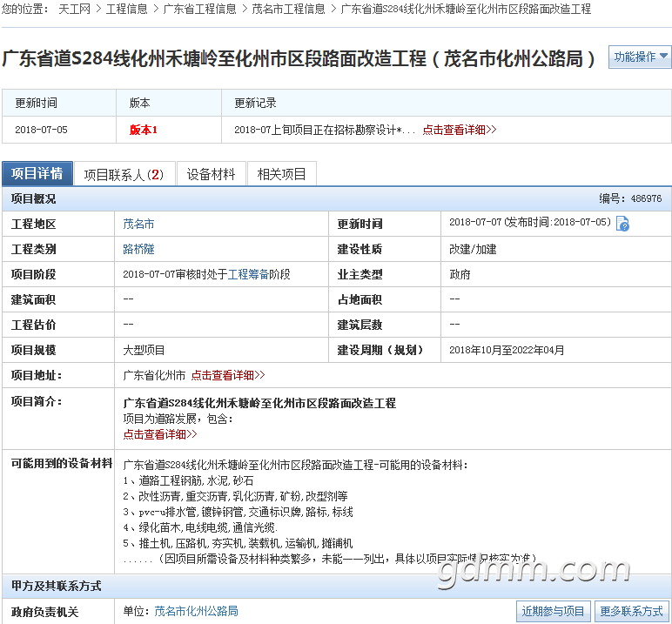Click the page title 广东省道S284线 heading
This screenshot has height=624, width=672.
tap(299, 58)
